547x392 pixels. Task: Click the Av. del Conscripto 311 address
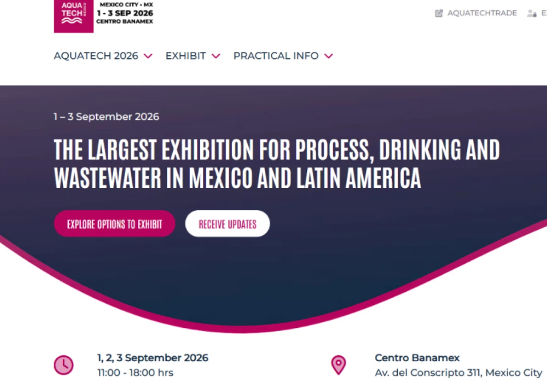[458, 372]
